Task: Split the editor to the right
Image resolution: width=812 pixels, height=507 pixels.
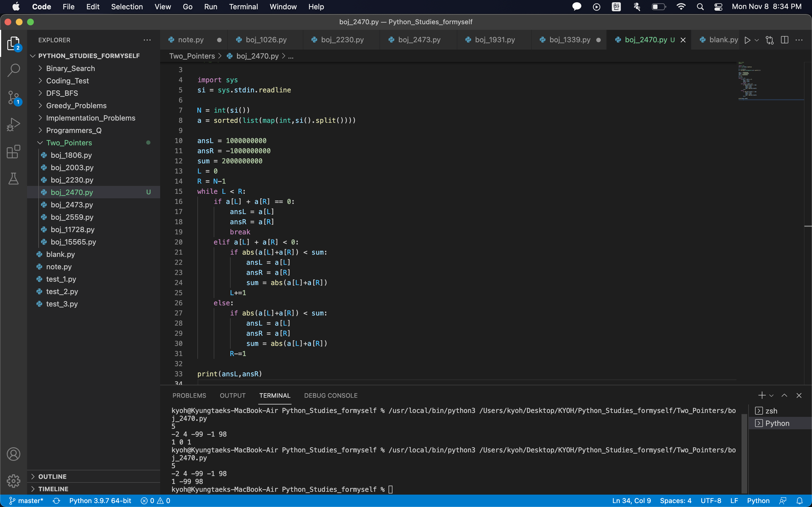Action: pyautogui.click(x=784, y=40)
